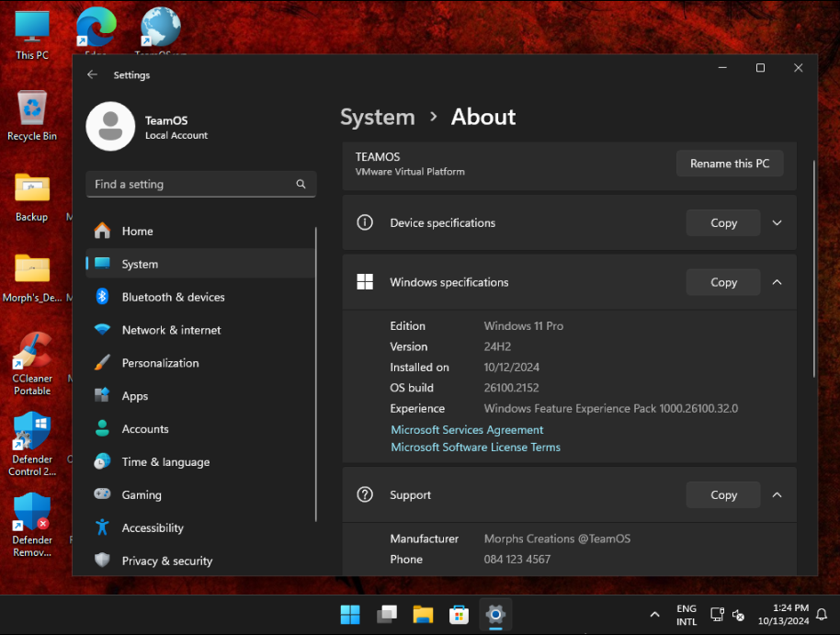840x635 pixels.
Task: Copy the Windows specifications
Action: [723, 282]
